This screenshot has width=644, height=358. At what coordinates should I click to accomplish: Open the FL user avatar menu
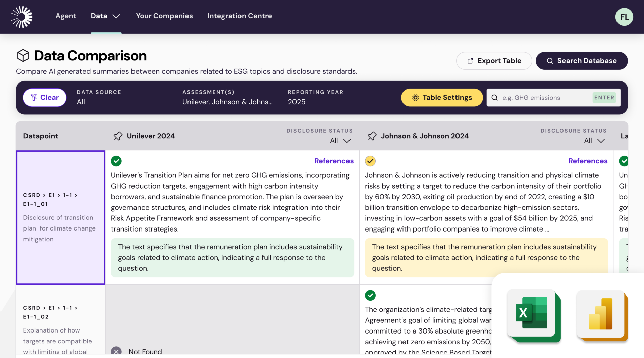[x=624, y=17]
